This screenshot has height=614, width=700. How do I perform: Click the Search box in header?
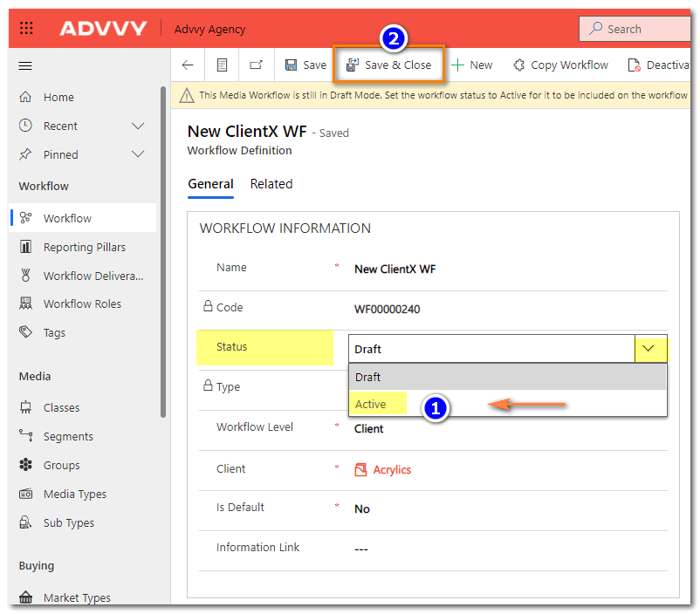pyautogui.click(x=637, y=29)
